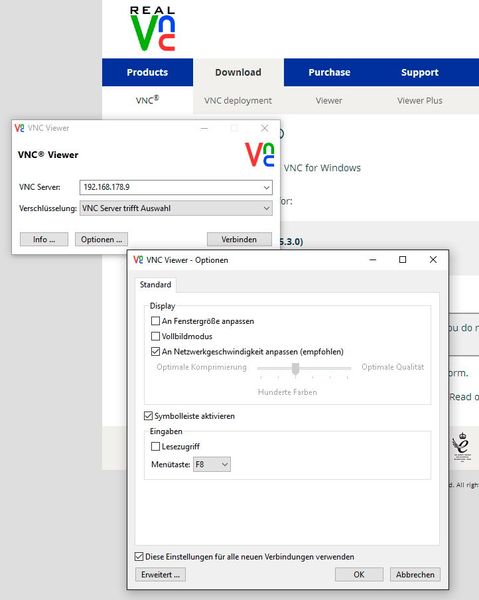The image size is (479, 600).
Task: Click the Abbrechen button
Action: pos(415,574)
